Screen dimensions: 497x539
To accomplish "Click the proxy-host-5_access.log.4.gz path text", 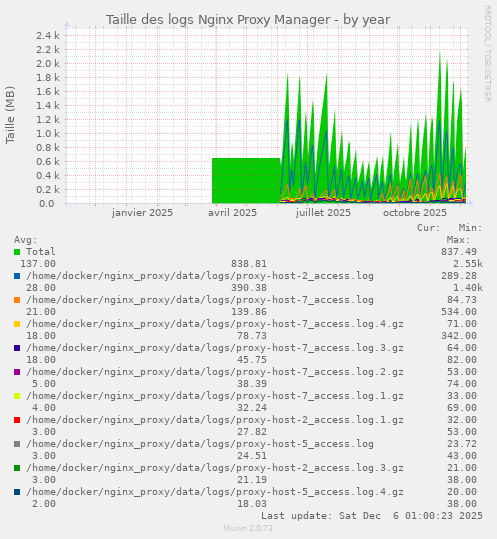I will (x=215, y=492).
